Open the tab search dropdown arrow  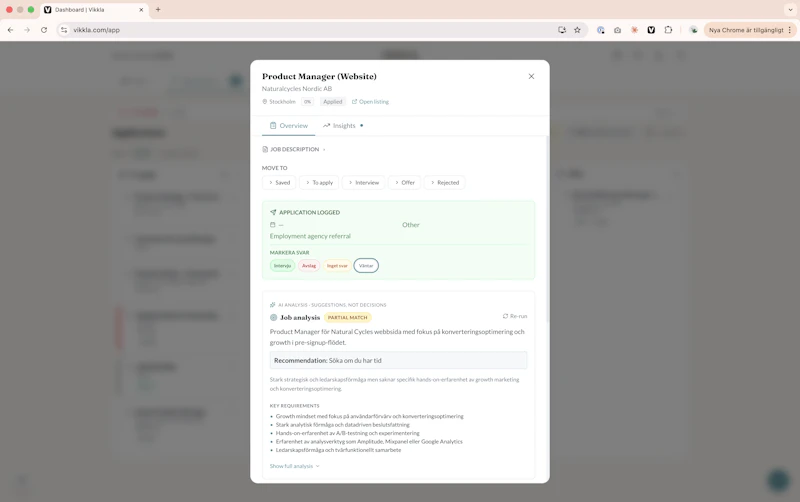pyautogui.click(x=790, y=10)
